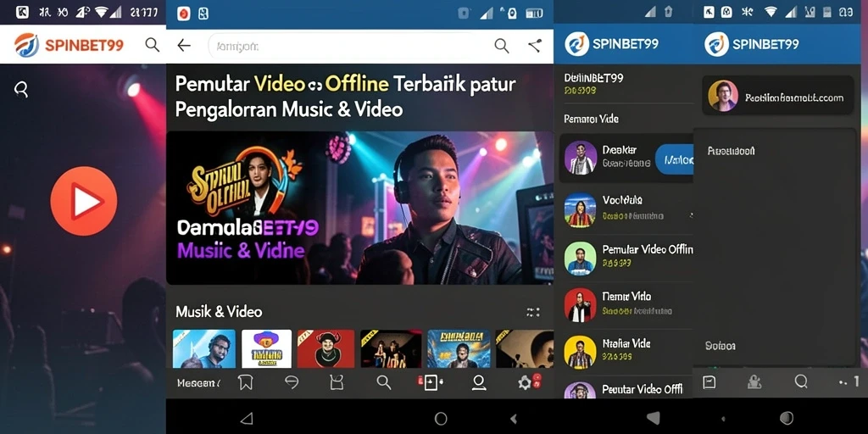Screen dimensions: 868x434
Task: Open the shopping bag tab in bottom bar
Action: click(337, 382)
